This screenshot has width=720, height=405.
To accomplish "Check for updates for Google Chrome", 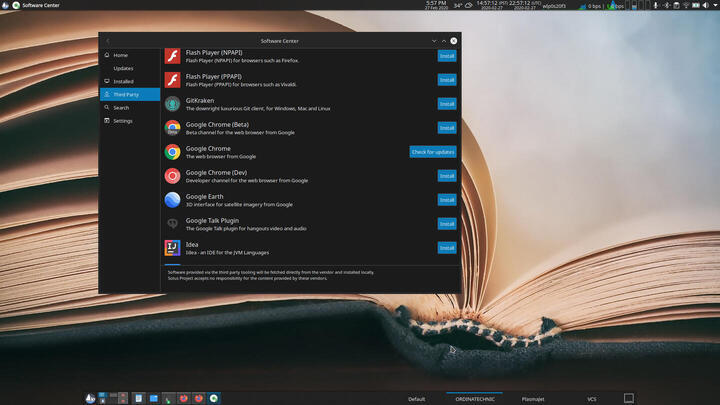I will [x=433, y=152].
